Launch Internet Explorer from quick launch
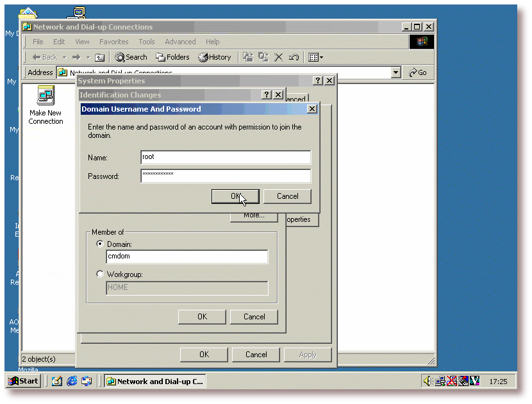Viewport: 532px width, 404px height. coord(72,381)
